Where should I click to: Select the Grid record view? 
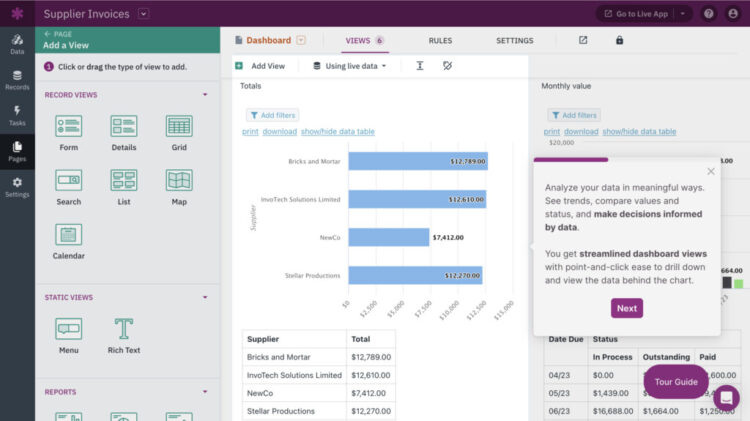coord(179,133)
